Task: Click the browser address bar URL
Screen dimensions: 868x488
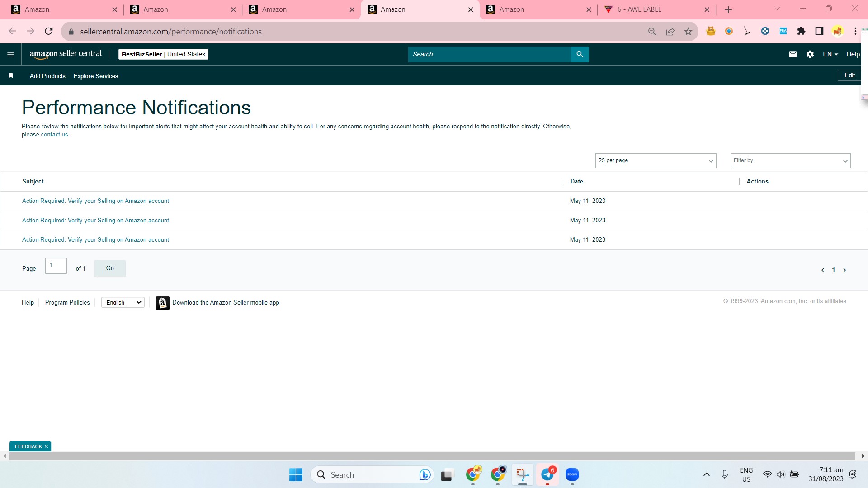Action: [x=171, y=32]
